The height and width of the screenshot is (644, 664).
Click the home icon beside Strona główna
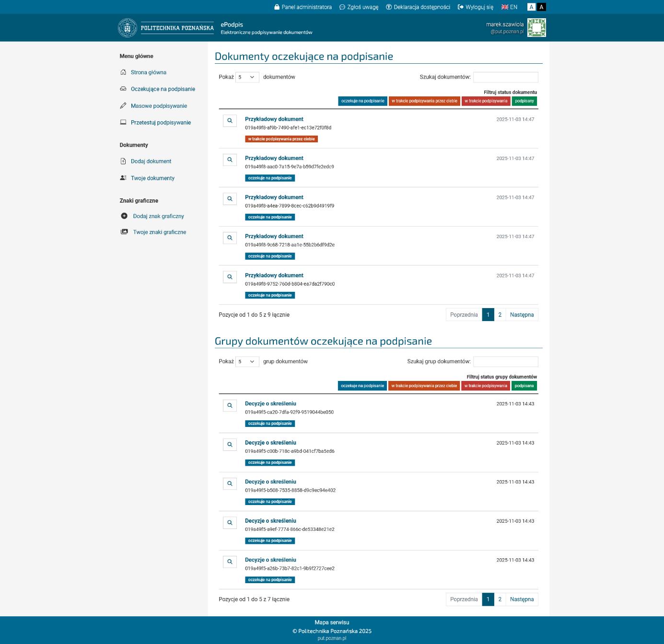123,72
